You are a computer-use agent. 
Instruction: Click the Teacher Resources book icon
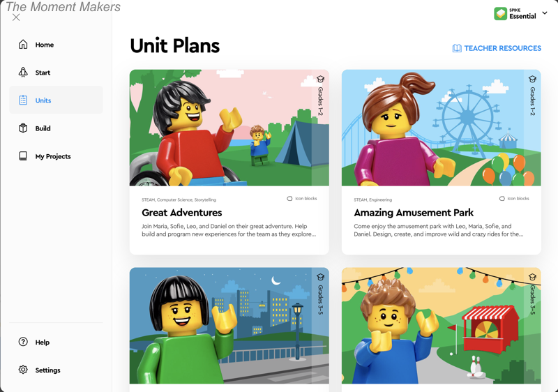(x=457, y=48)
